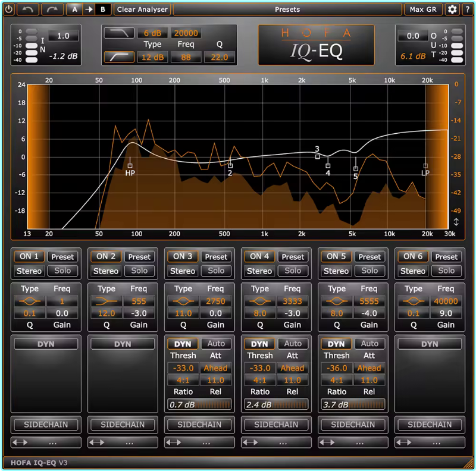
Task: Click band 2 frequency value 555
Action: [139, 301]
